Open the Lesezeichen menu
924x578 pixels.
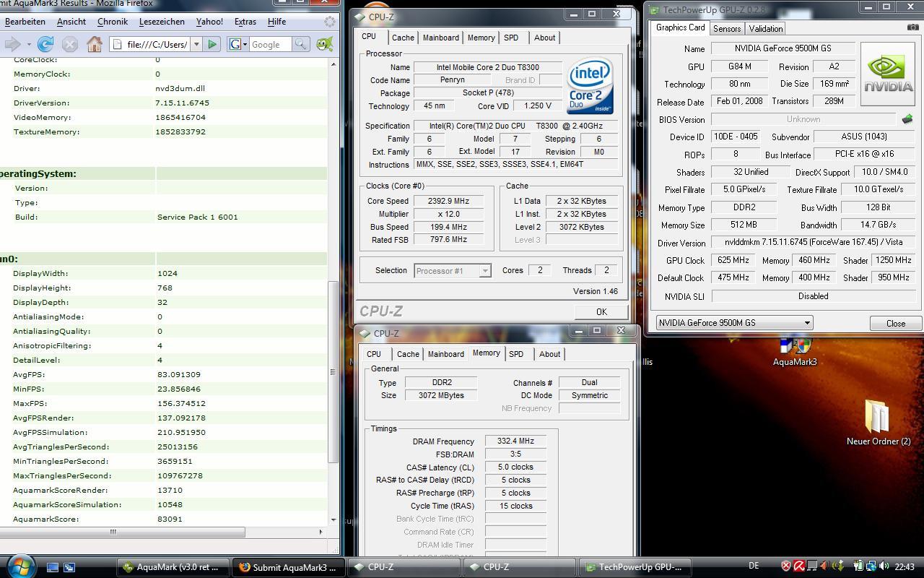(x=162, y=22)
